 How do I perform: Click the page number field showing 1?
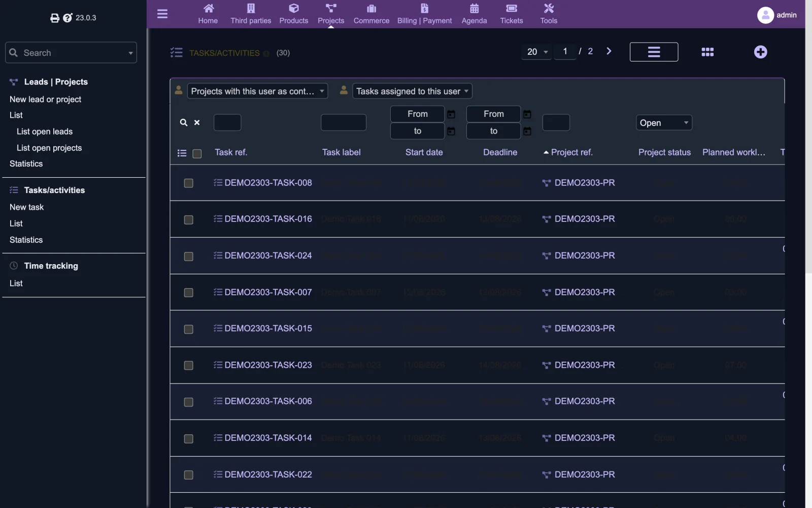pos(565,51)
